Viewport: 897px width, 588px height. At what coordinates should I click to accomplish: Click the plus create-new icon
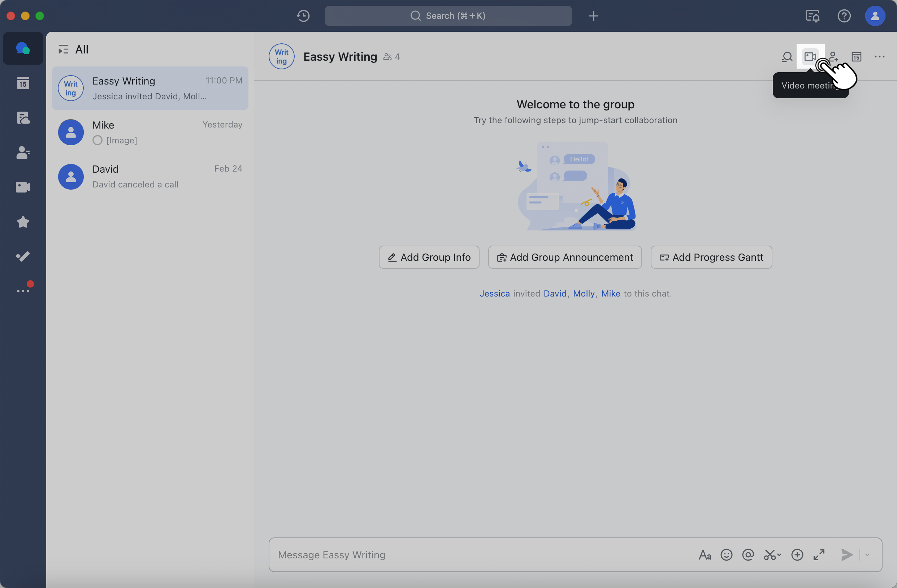coord(593,16)
